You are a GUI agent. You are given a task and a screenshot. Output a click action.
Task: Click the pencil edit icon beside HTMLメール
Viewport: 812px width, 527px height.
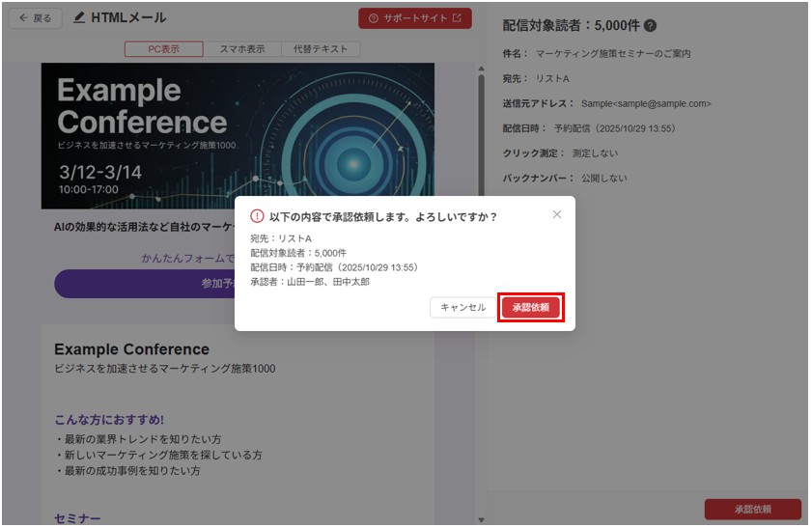coord(79,18)
